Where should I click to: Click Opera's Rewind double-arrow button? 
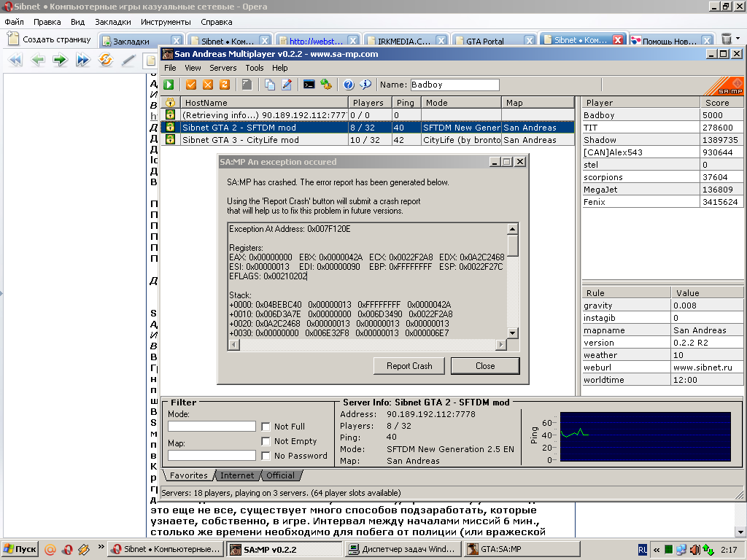point(15,60)
